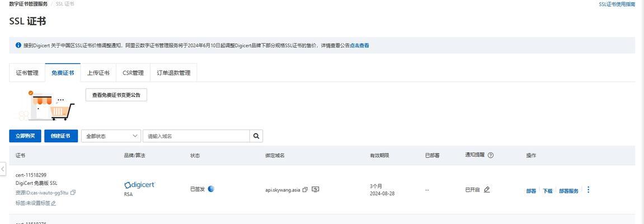Open the more actions three-dot menu
Viewport: 644px width, 224px height.
(588, 189)
